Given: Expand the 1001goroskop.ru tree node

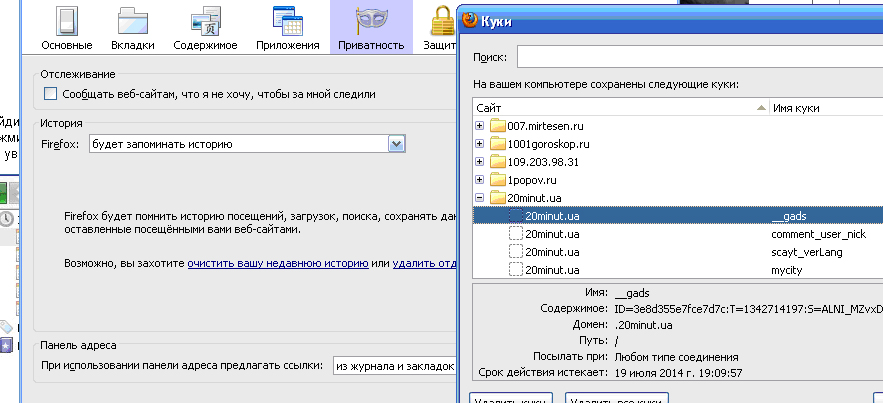Looking at the screenshot, I should (x=480, y=144).
